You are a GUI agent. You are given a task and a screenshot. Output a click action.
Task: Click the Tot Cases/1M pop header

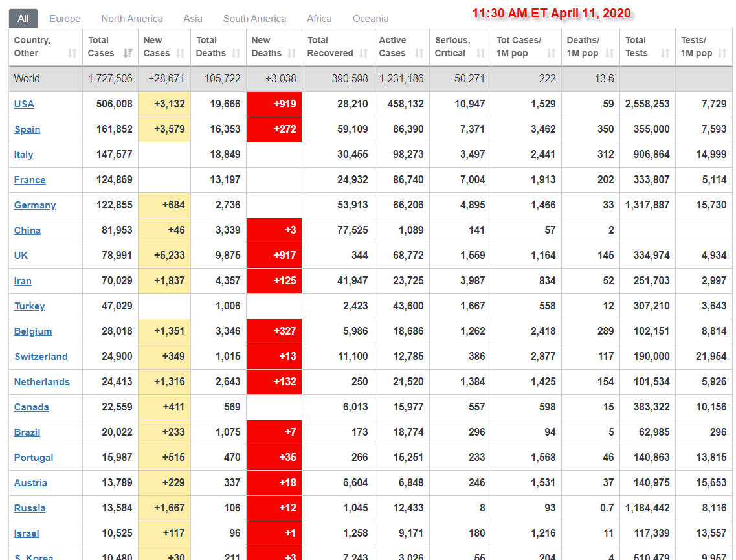(517, 47)
